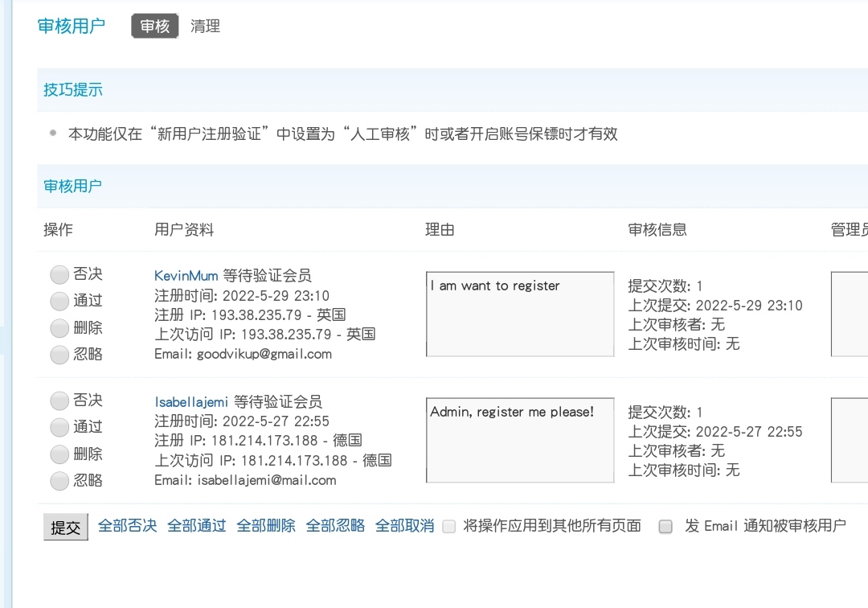
Task: Select 忽略 radio for Isabellajemi
Action: point(59,481)
